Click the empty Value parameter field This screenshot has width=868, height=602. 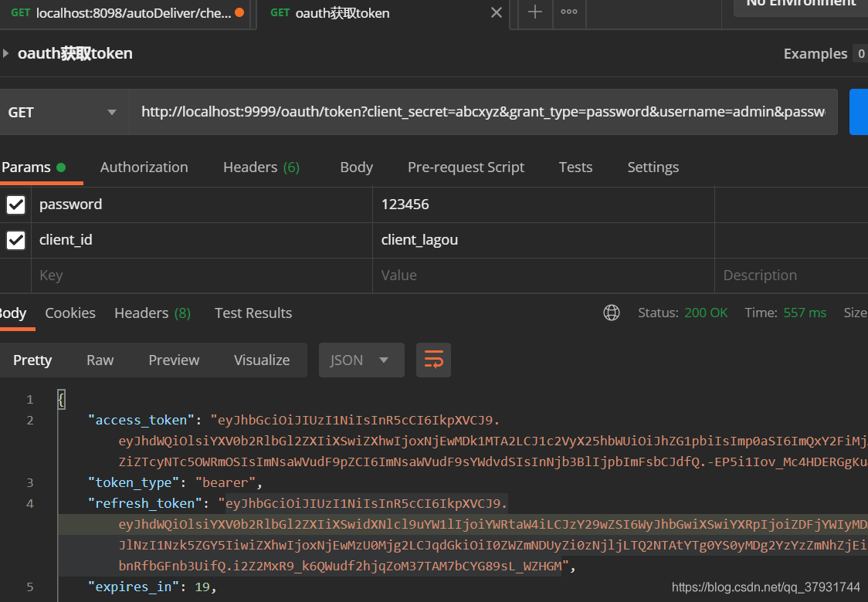click(x=544, y=276)
